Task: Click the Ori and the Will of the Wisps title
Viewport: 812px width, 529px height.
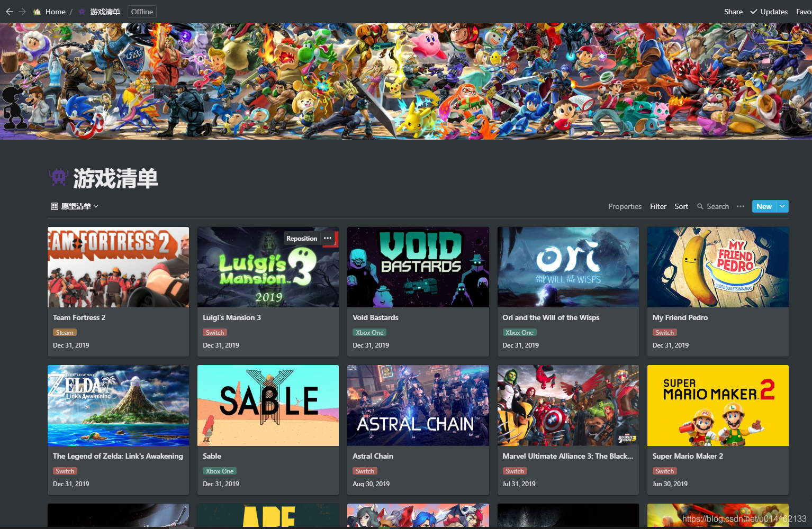Action: [x=551, y=317]
